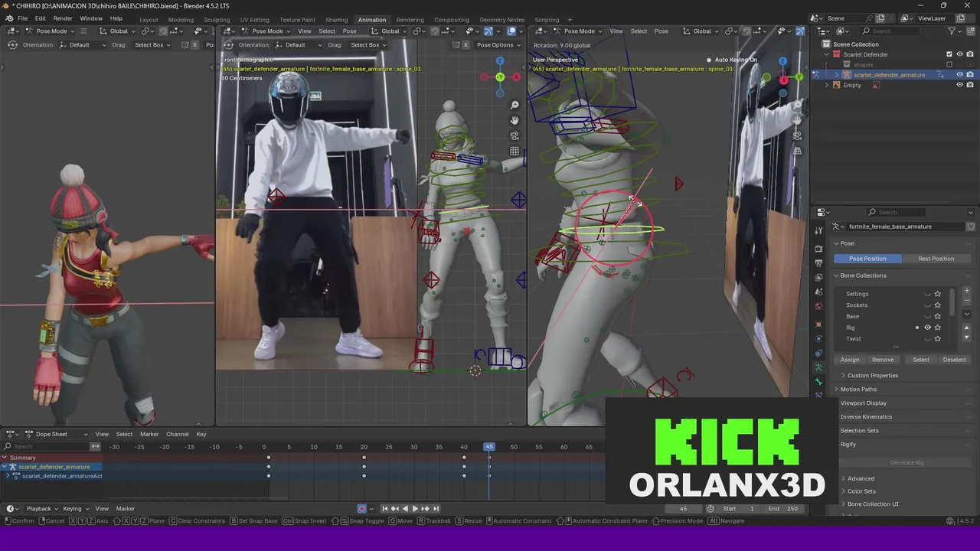
Task: Click the Generate Rig button
Action: (906, 462)
